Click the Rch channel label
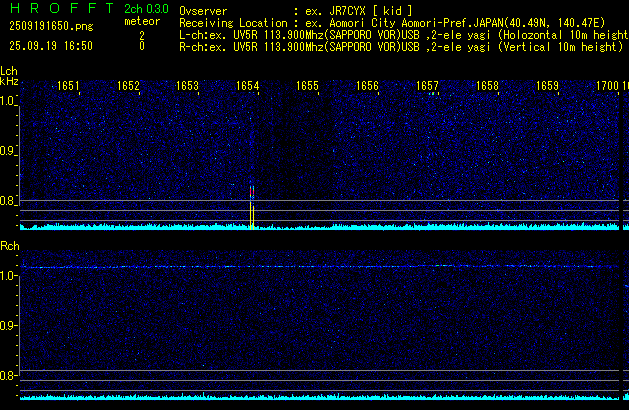The height and width of the screenshot is (410, 629). click(9, 245)
